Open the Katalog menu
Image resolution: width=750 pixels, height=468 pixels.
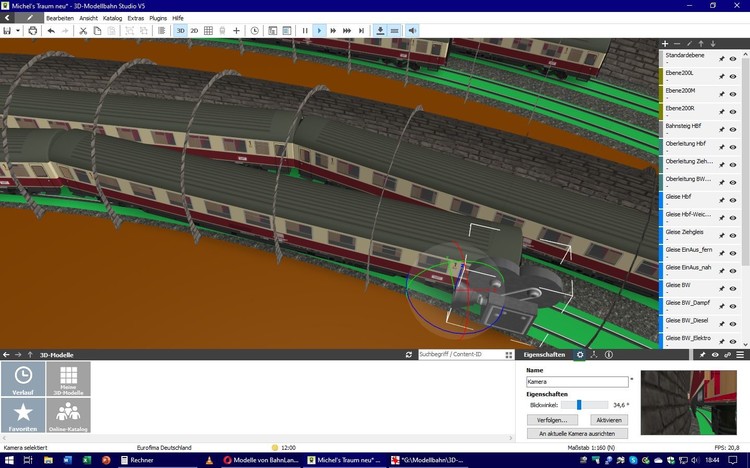112,18
